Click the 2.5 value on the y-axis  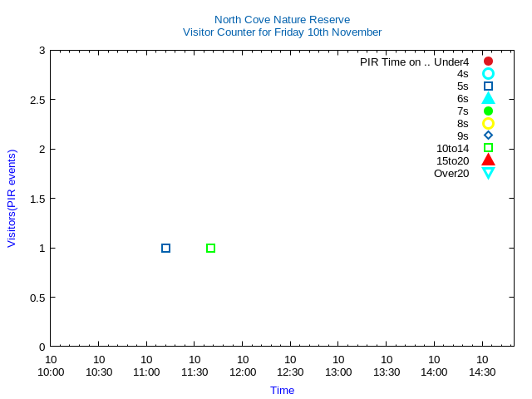coord(37,100)
